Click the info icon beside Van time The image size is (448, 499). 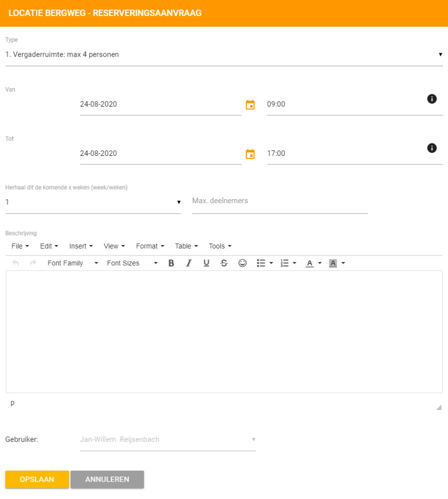(x=432, y=99)
